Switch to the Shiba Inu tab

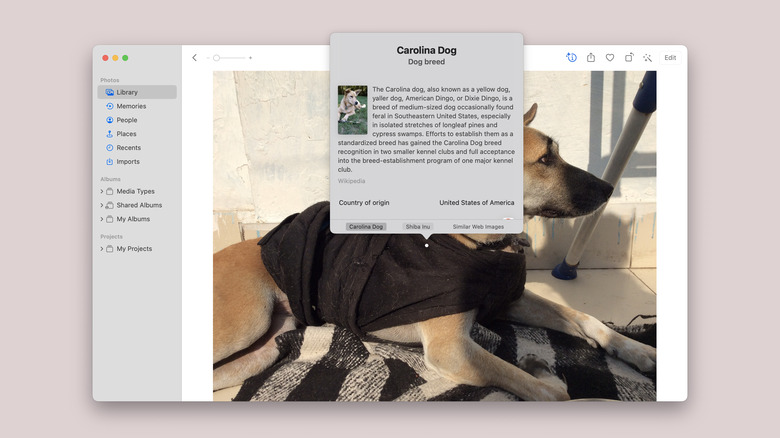[418, 227]
